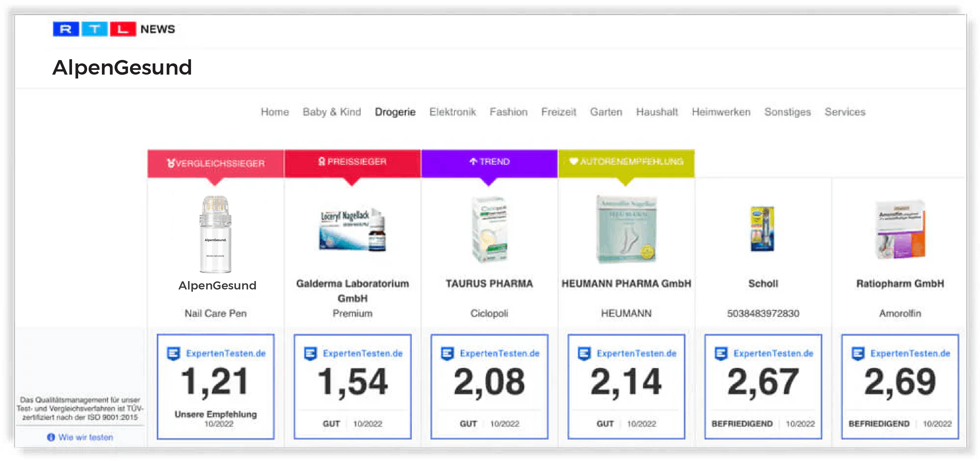Open the Haushalt category
Viewport: 980px width, 461px height.
(657, 112)
